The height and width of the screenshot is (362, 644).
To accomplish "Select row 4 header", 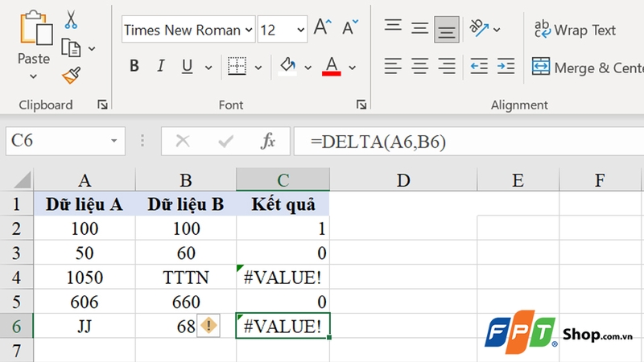I will point(16,277).
